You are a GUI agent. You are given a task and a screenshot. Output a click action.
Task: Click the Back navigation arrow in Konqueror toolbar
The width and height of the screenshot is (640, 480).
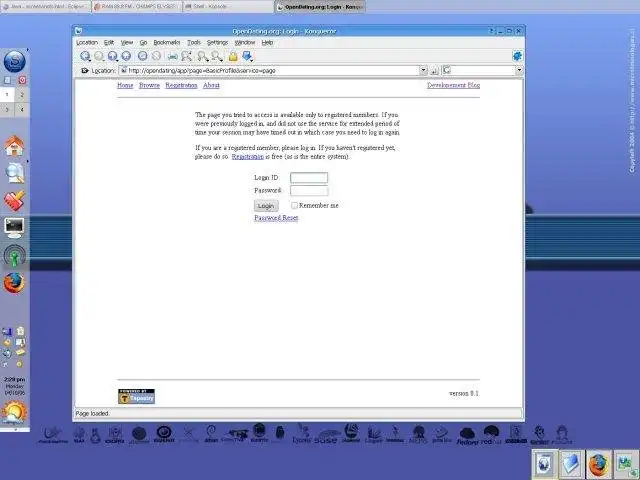pyautogui.click(x=85, y=56)
